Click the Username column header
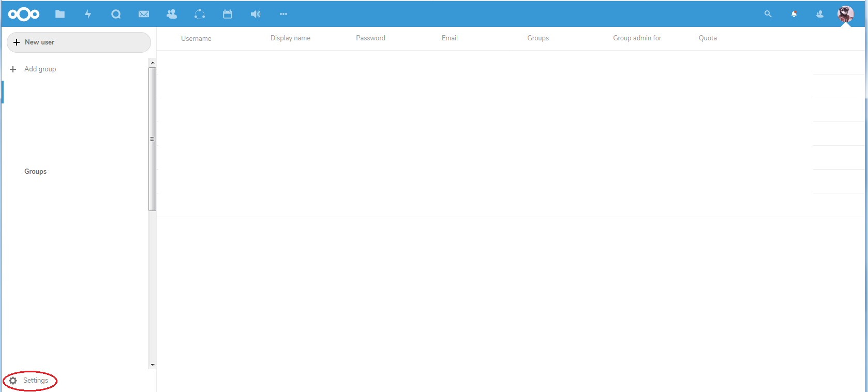Image resolution: width=868 pixels, height=392 pixels. coord(196,38)
